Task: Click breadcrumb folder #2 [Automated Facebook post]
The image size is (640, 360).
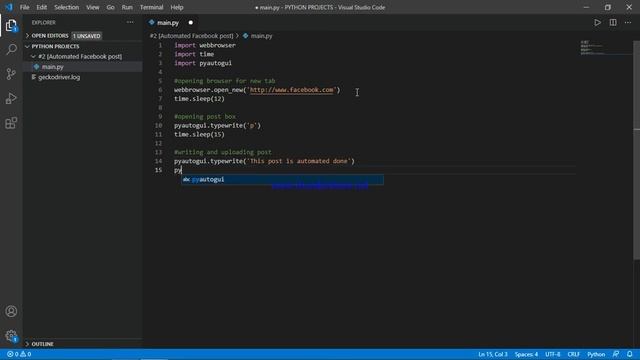Action: 191,36
